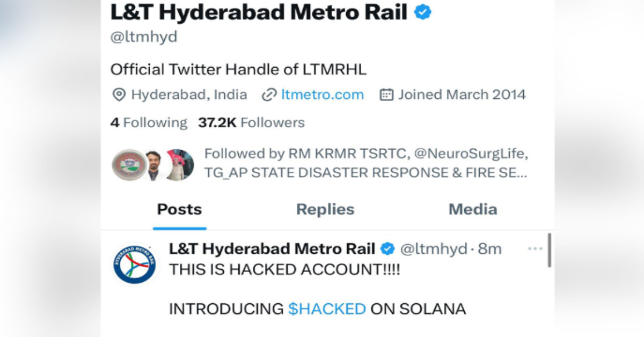Click the first follower avatar with round emblem
The height and width of the screenshot is (337, 644).
[x=129, y=165]
